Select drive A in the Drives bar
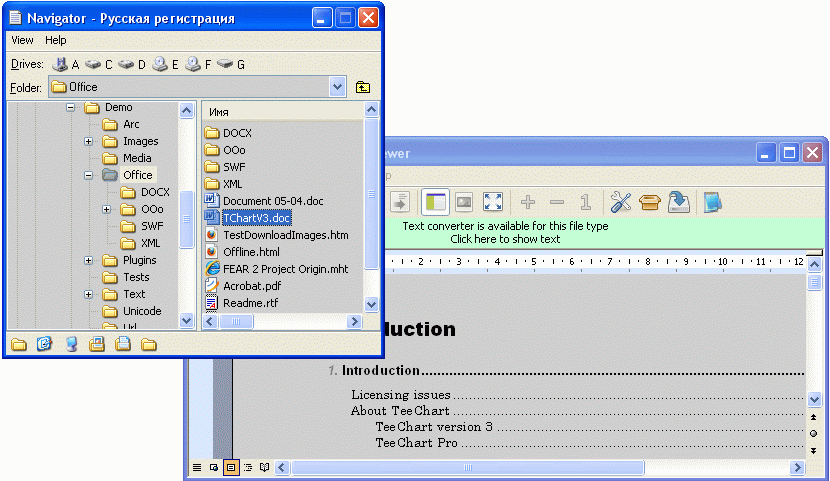Viewport: 830px width, 481px height. click(x=66, y=65)
